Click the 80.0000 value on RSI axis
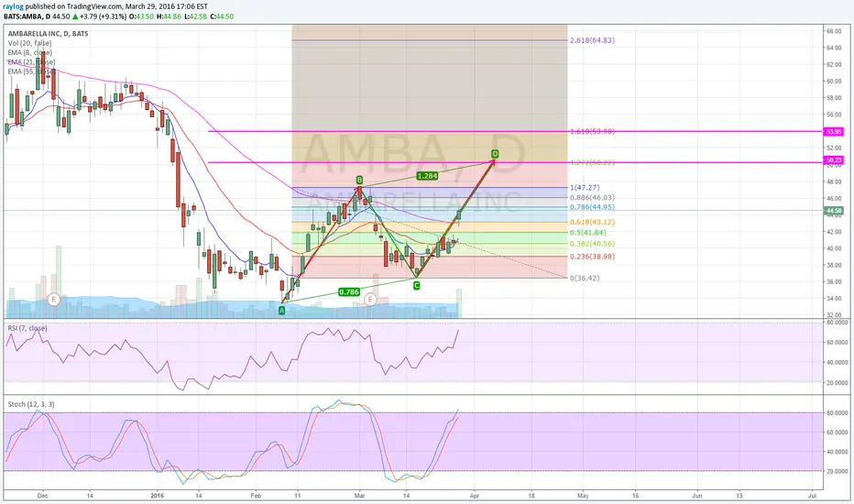 pyautogui.click(x=838, y=322)
